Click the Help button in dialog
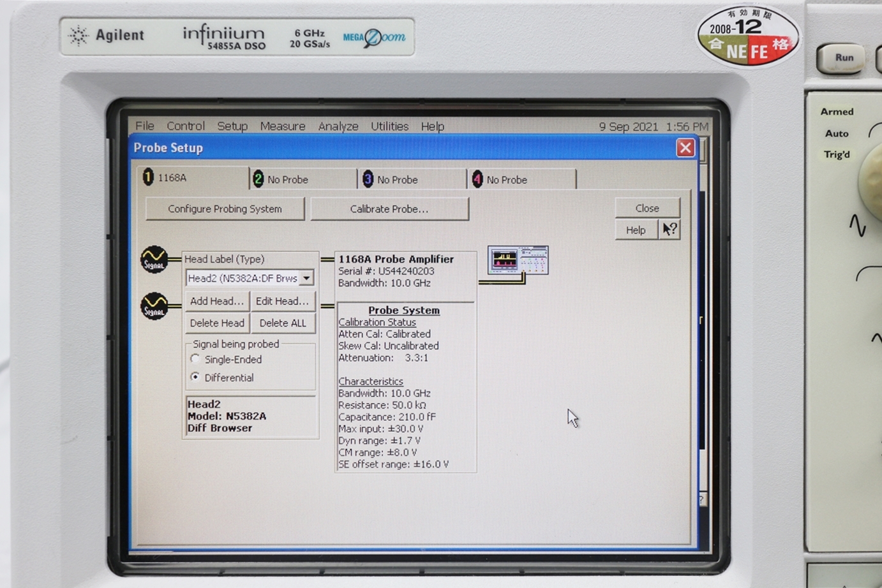The image size is (882, 588). 636,230
